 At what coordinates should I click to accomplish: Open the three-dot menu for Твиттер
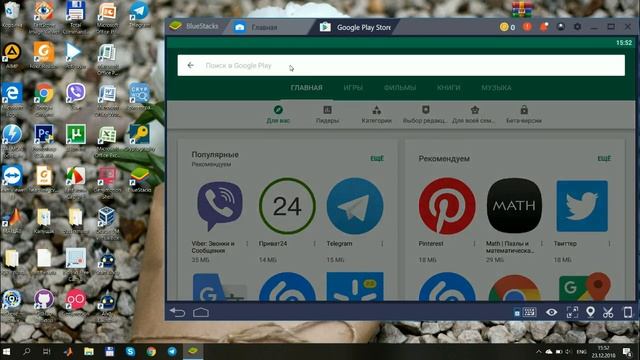[x=609, y=244]
